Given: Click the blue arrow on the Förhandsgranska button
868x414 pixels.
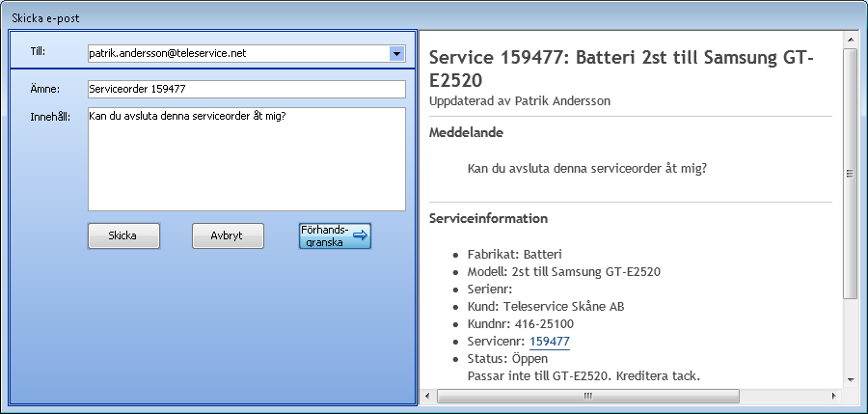Looking at the screenshot, I should pyautogui.click(x=360, y=235).
